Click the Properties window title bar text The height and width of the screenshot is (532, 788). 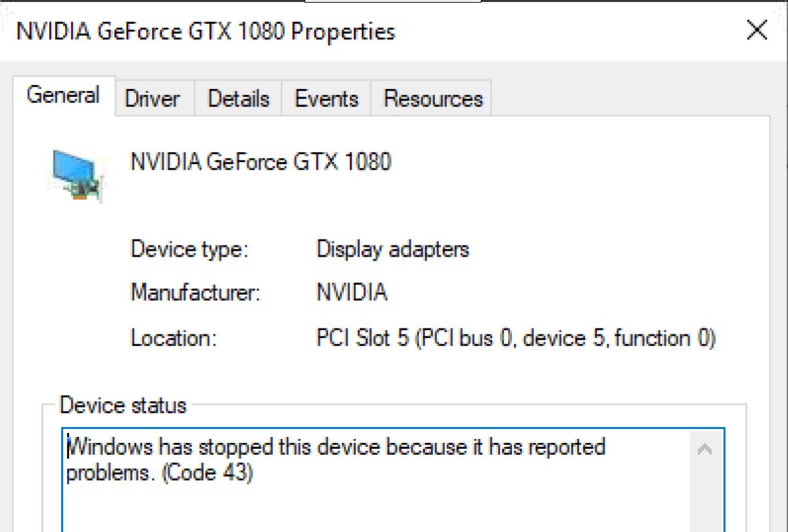[x=205, y=31]
